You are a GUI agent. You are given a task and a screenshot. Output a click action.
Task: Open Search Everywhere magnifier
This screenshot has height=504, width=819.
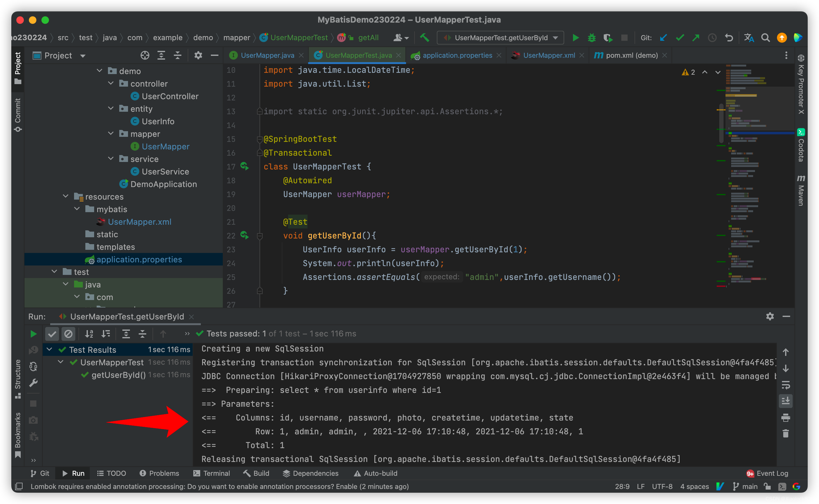[x=765, y=38]
